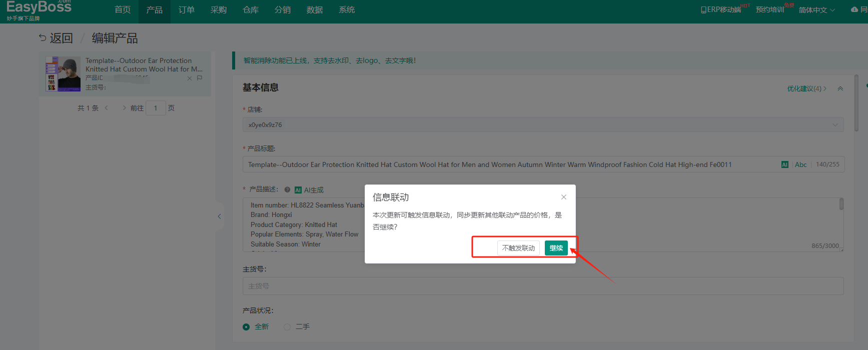Open the 订单 menu
The width and height of the screenshot is (868, 350).
(187, 10)
